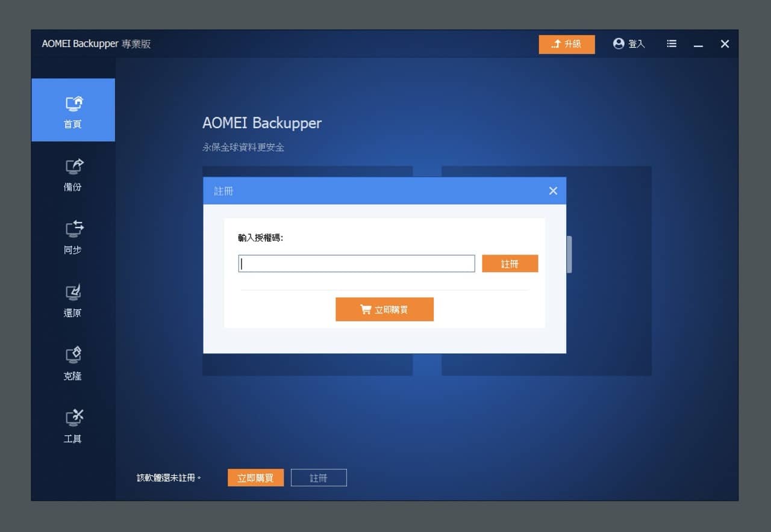Open the hamburger menu in title bar
Viewport: 771px width, 532px height.
tap(672, 44)
